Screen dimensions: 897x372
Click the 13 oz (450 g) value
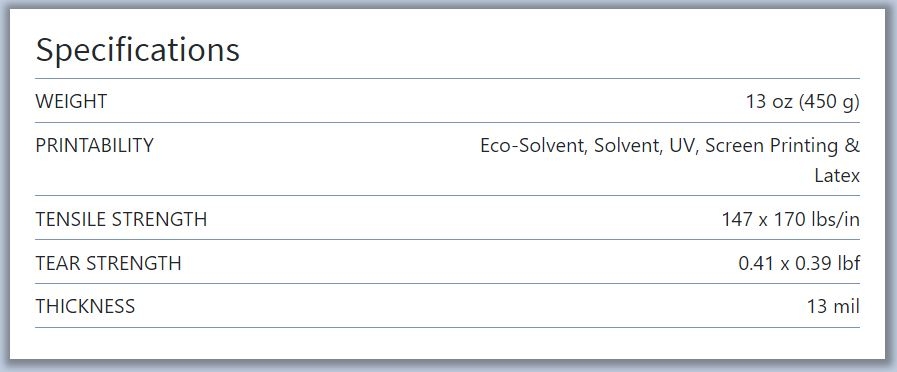click(803, 102)
